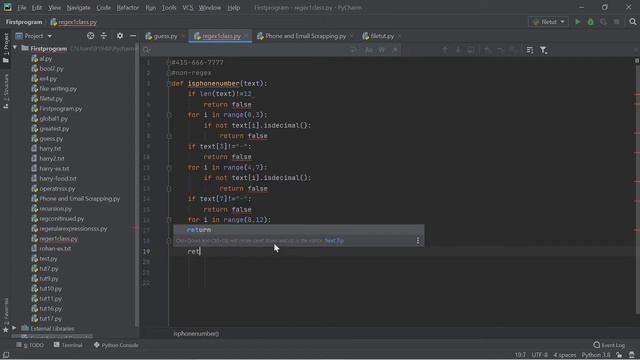Open Search Everywhere magnifier icon

(x=633, y=22)
